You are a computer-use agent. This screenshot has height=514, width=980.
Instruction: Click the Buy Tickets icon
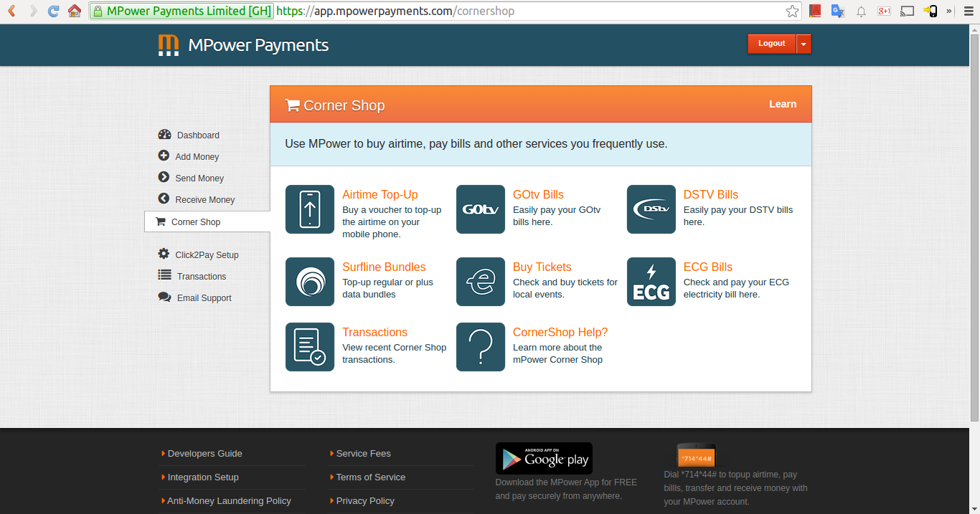click(480, 282)
